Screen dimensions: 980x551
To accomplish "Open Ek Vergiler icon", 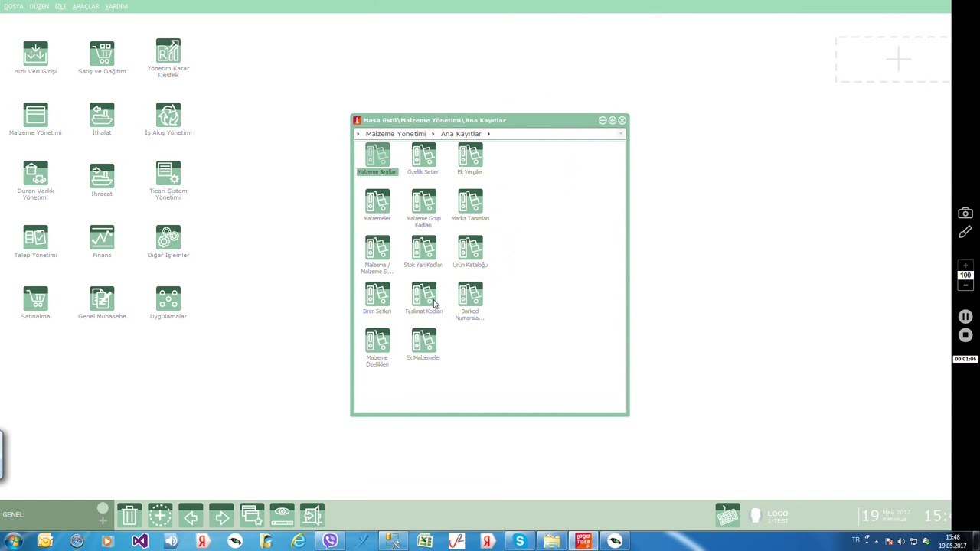I will pyautogui.click(x=470, y=160).
